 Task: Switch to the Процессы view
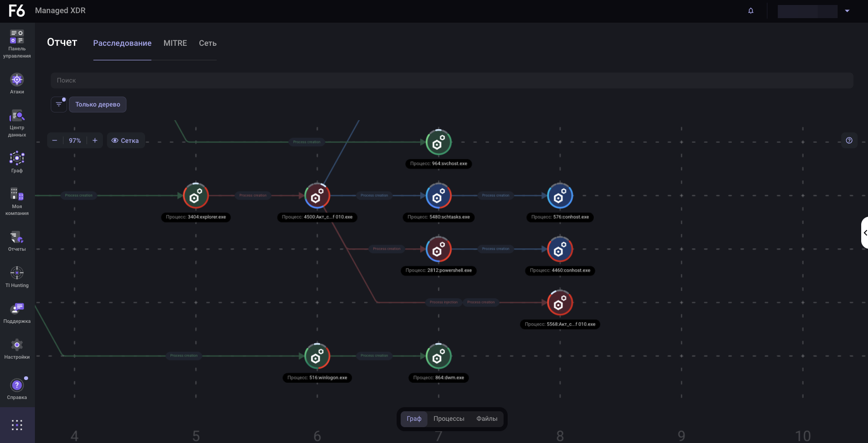coord(448,419)
